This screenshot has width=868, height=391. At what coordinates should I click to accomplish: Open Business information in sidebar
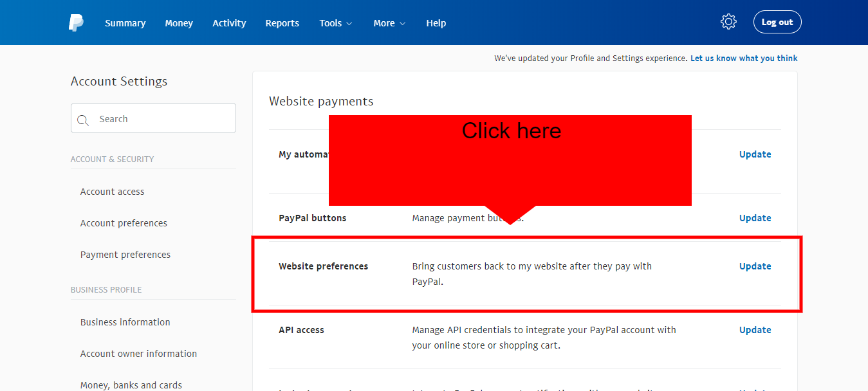click(x=125, y=322)
